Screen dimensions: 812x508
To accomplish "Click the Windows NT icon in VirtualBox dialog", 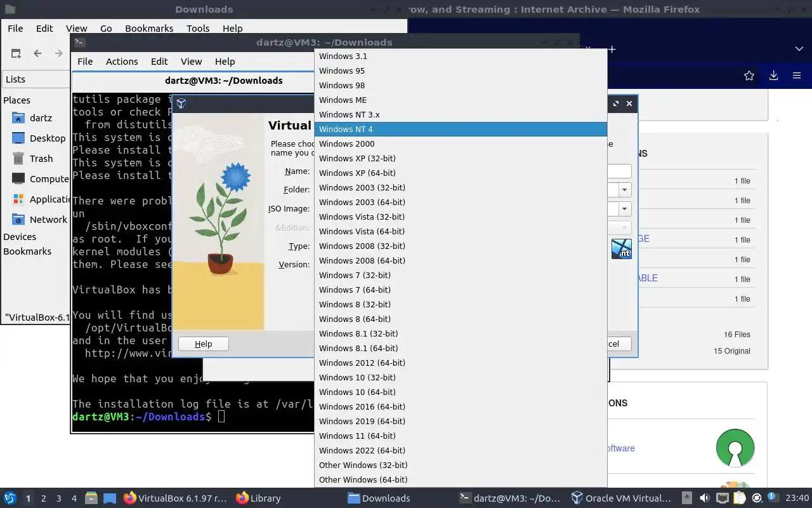I will (x=621, y=248).
